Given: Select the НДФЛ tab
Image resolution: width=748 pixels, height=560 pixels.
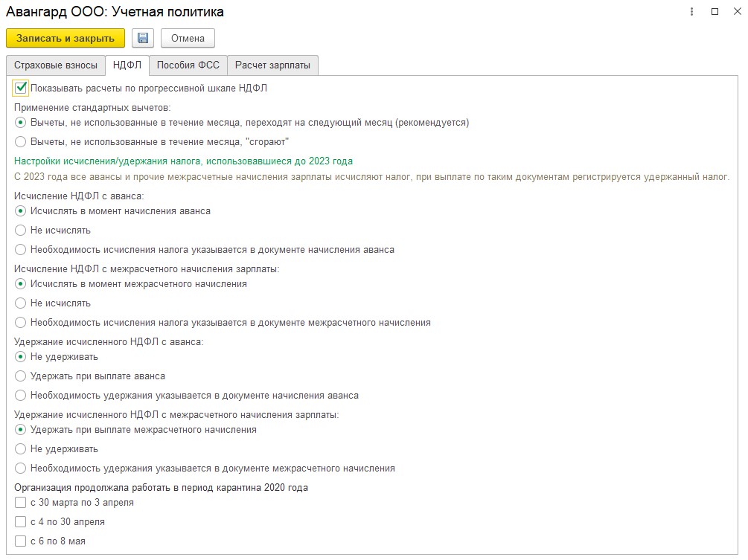Looking at the screenshot, I should pos(127,65).
